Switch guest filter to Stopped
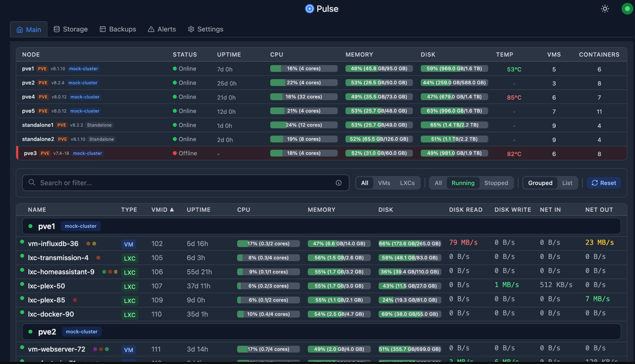This screenshot has width=635, height=364. pos(496,183)
